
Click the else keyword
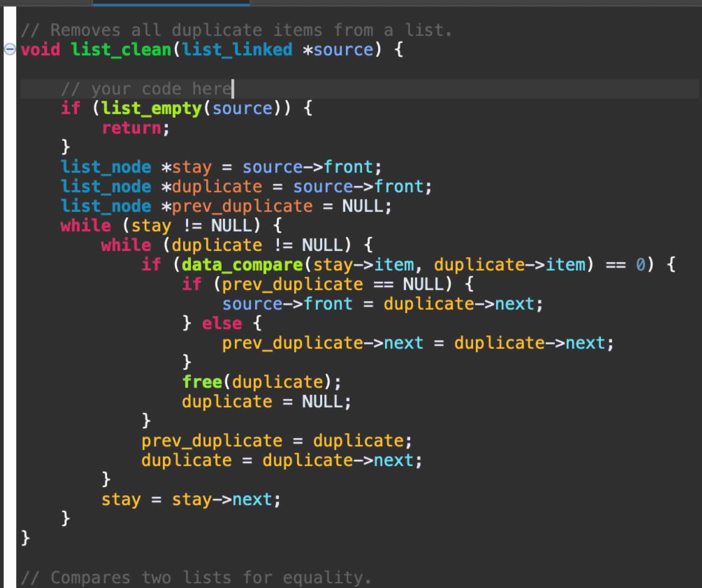tap(222, 323)
